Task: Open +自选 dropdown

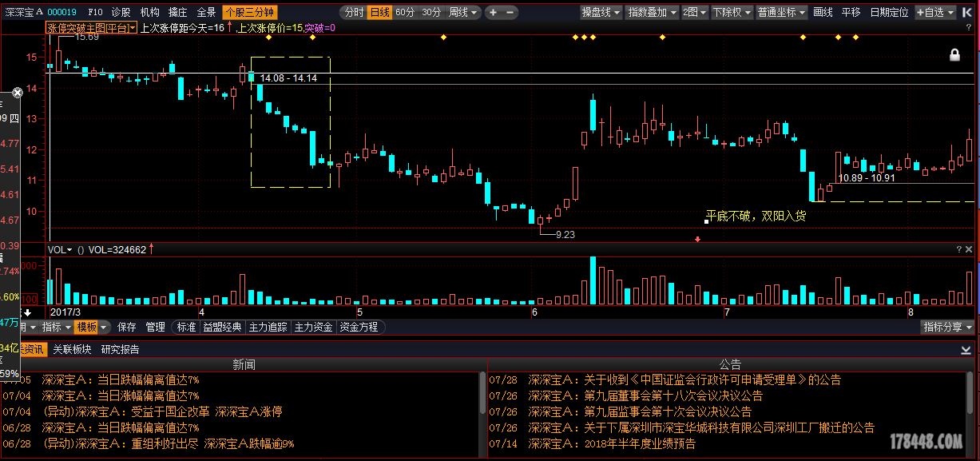Action: (935, 13)
